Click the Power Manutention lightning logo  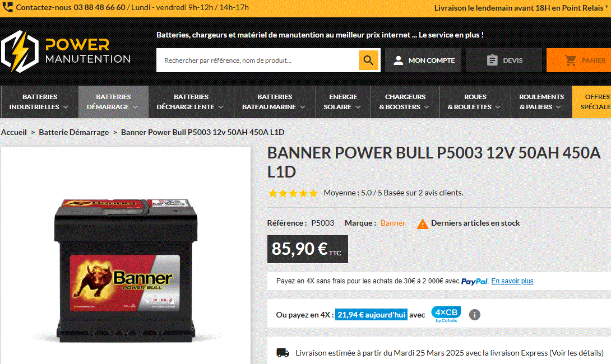[x=20, y=52]
